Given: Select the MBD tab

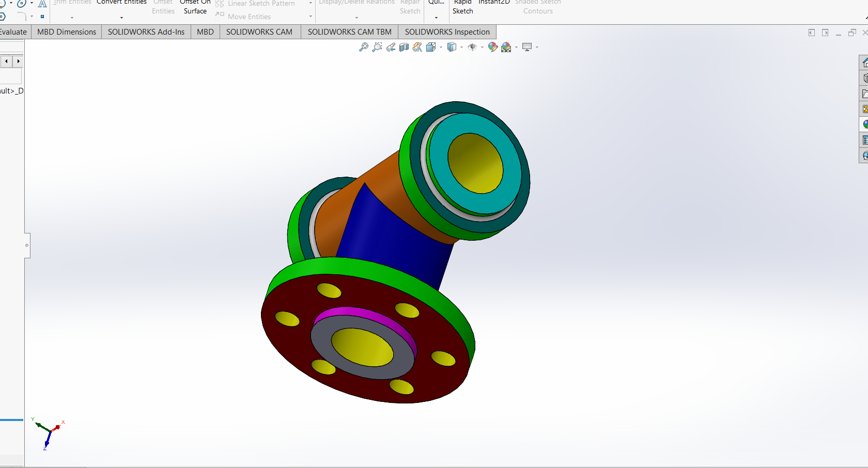Looking at the screenshot, I should [205, 32].
